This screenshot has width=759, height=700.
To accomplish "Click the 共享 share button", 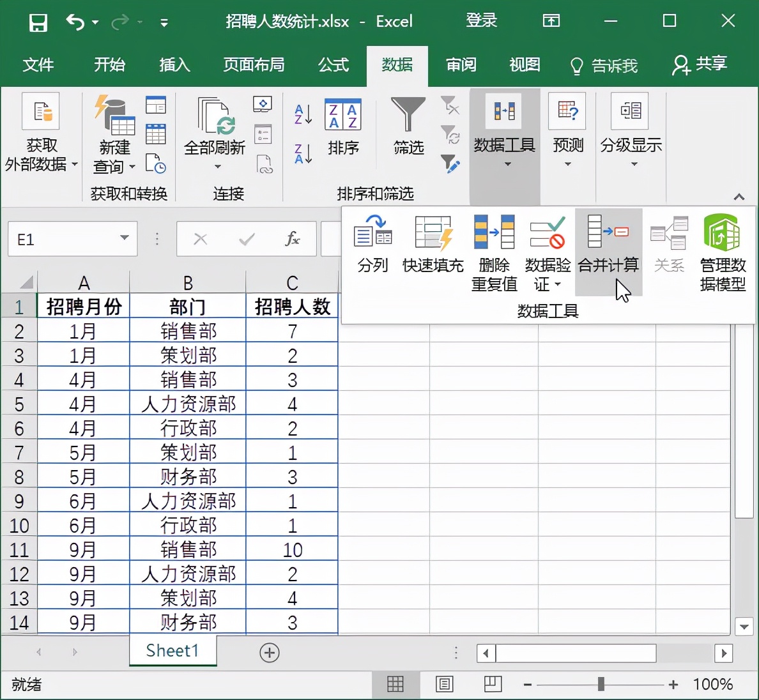I will point(700,65).
